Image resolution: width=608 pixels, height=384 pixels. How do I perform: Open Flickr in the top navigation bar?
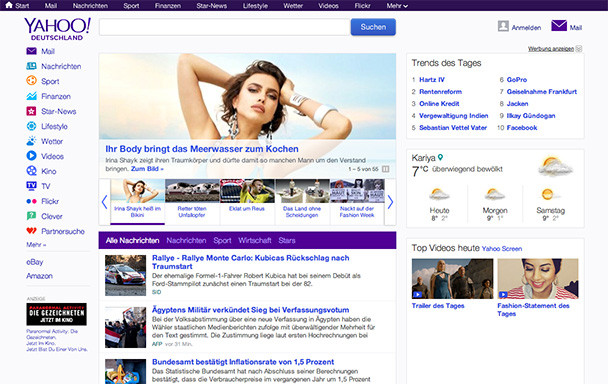click(362, 6)
